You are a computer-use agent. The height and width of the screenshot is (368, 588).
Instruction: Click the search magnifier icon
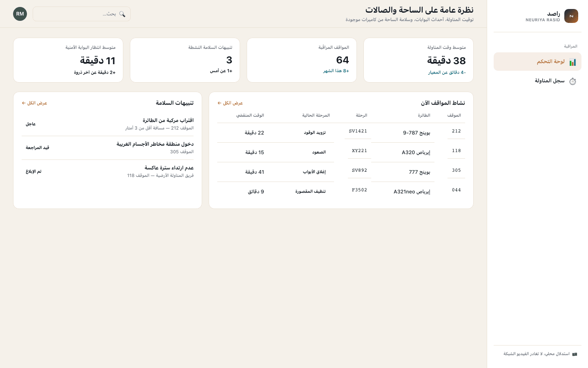click(122, 14)
